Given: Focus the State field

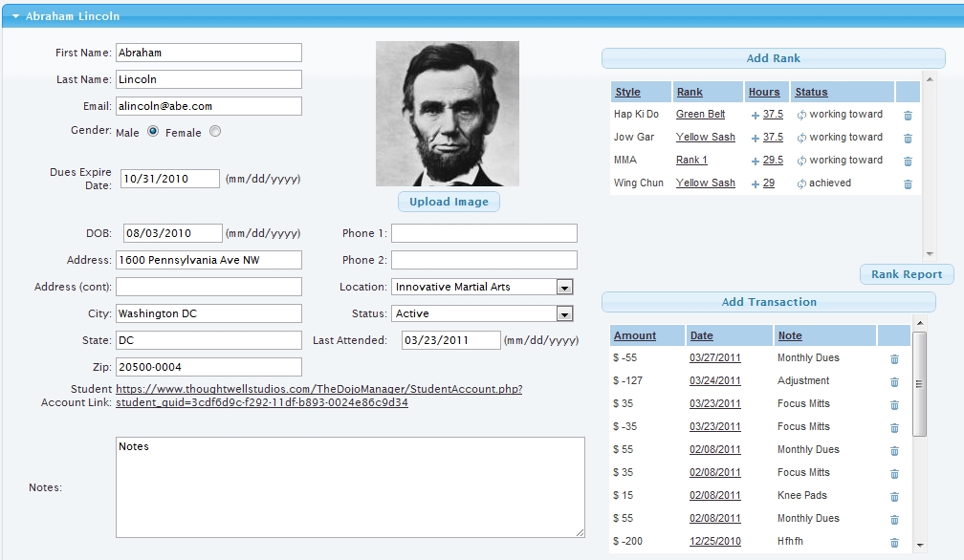Looking at the screenshot, I should [x=209, y=340].
